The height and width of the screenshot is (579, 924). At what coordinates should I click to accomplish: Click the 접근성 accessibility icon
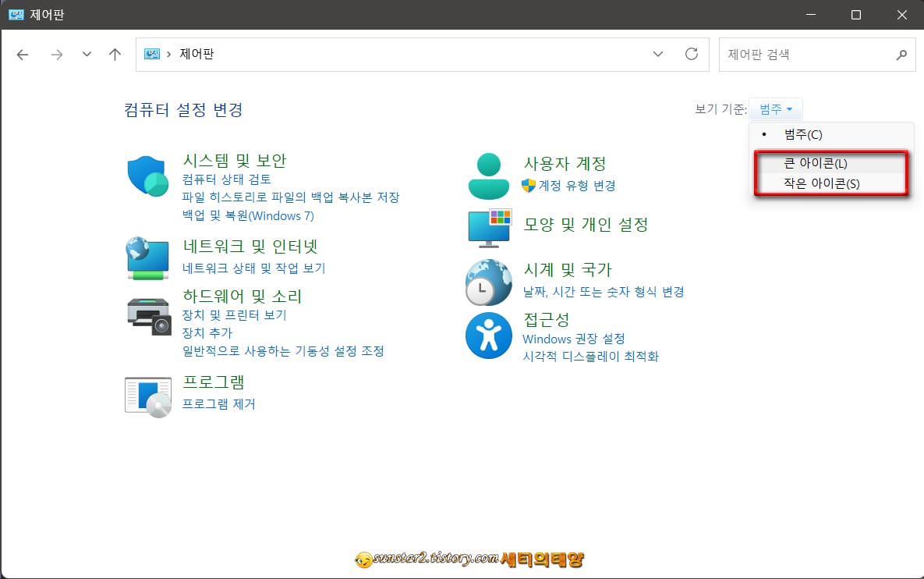(488, 336)
